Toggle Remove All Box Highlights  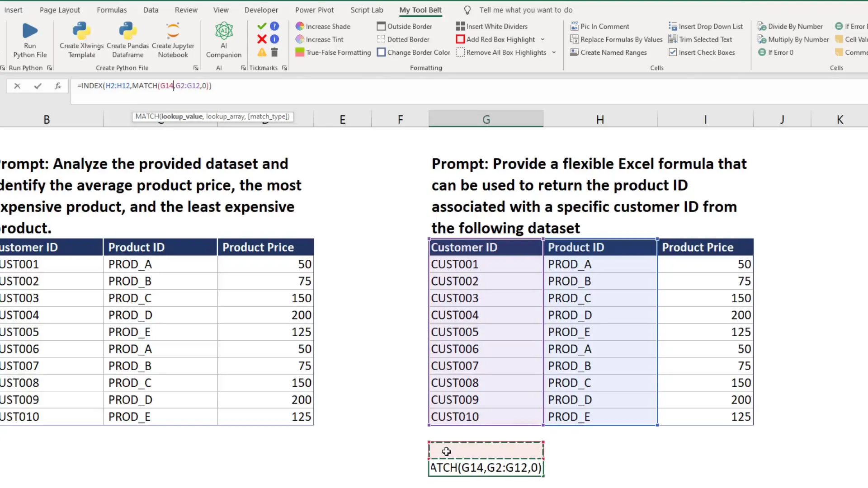coord(501,52)
